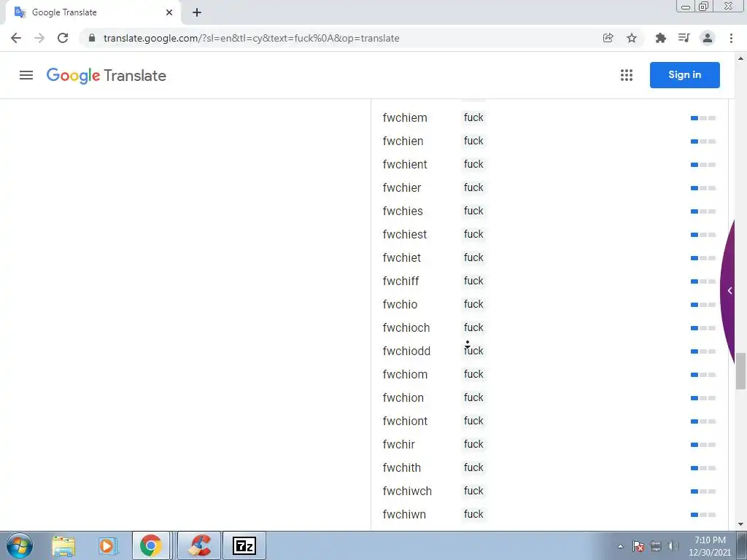Select the word fwchiet
Image resolution: width=747 pixels, height=560 pixels.
(x=402, y=257)
